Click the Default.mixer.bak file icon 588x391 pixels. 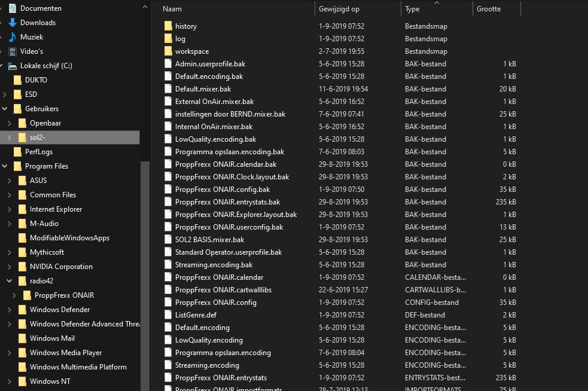(x=167, y=89)
